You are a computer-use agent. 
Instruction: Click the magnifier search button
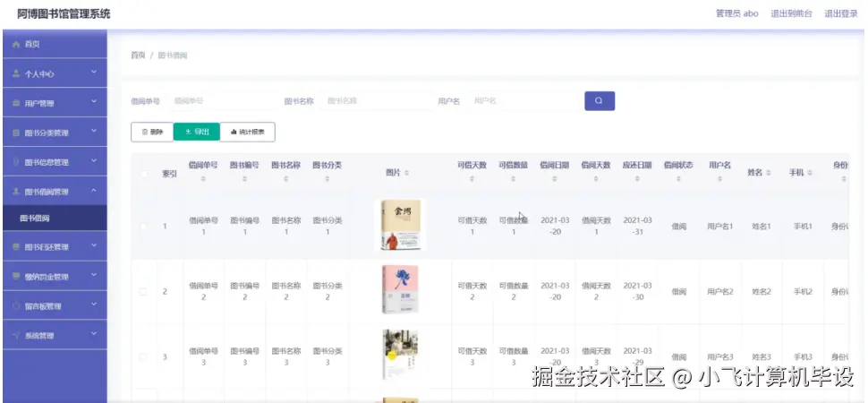coord(600,101)
